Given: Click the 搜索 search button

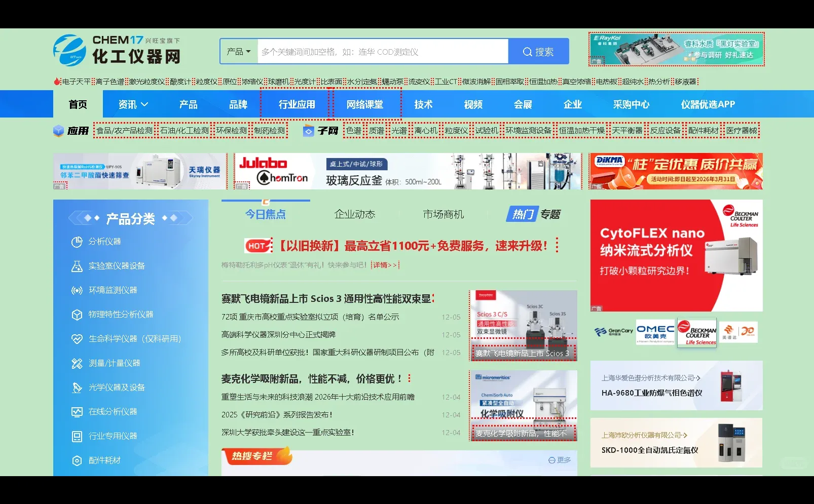Looking at the screenshot, I should point(538,51).
